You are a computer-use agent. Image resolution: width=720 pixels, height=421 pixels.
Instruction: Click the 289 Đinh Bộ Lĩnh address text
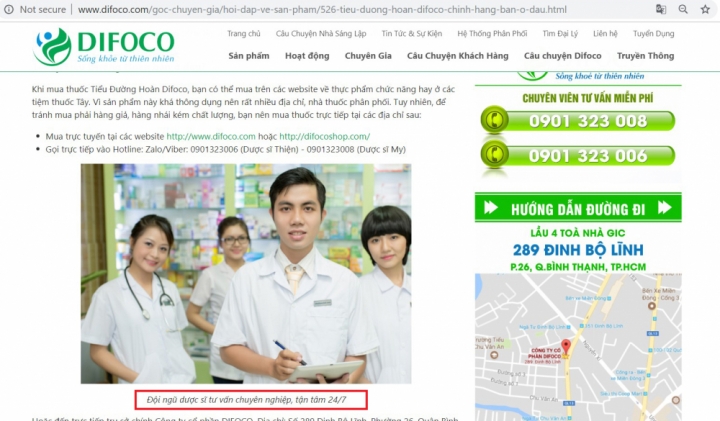pos(578,250)
